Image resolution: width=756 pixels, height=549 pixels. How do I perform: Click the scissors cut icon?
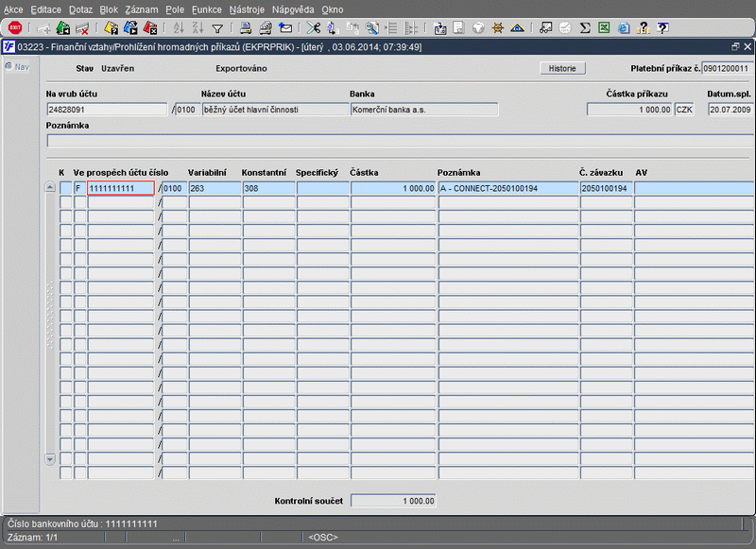[x=314, y=28]
